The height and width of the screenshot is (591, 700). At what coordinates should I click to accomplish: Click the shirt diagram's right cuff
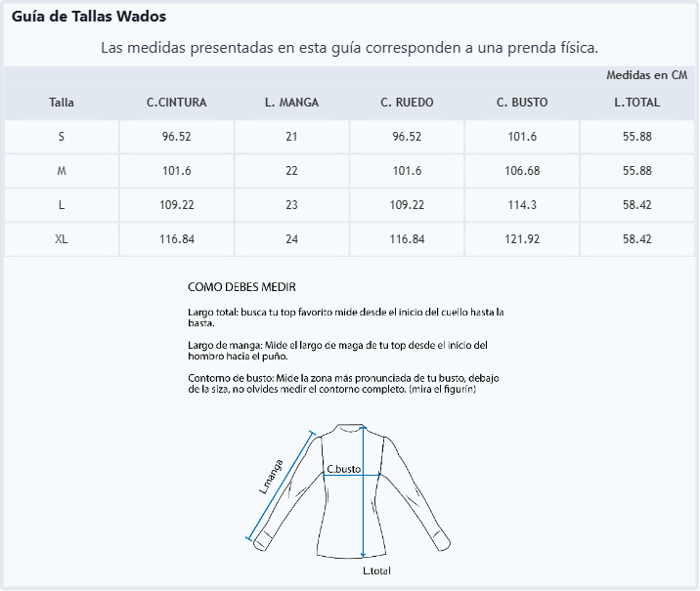click(443, 540)
